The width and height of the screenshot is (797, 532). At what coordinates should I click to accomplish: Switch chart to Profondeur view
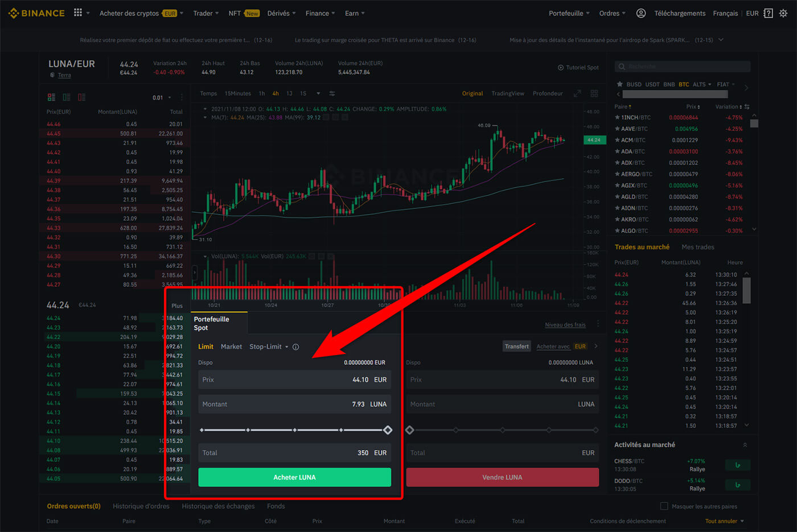pyautogui.click(x=548, y=93)
